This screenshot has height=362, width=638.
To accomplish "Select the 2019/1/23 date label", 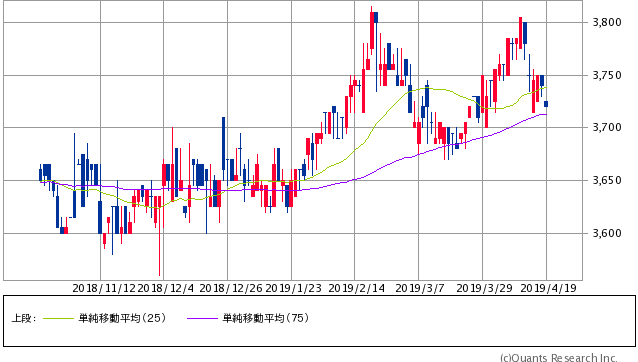I will [x=293, y=288].
